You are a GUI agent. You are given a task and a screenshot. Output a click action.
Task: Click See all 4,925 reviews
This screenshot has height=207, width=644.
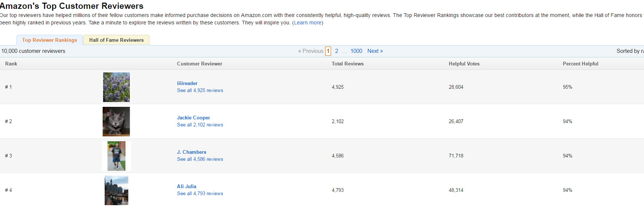click(x=200, y=90)
